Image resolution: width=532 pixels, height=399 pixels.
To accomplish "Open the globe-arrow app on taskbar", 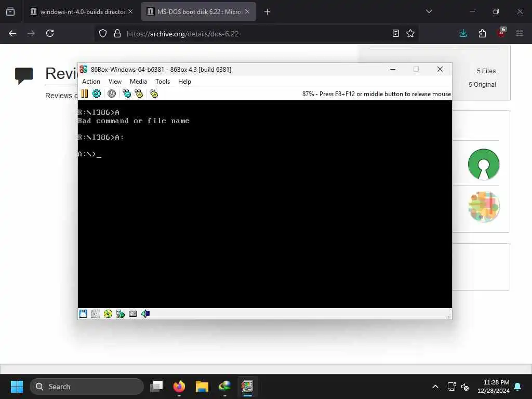I will coord(224,387).
